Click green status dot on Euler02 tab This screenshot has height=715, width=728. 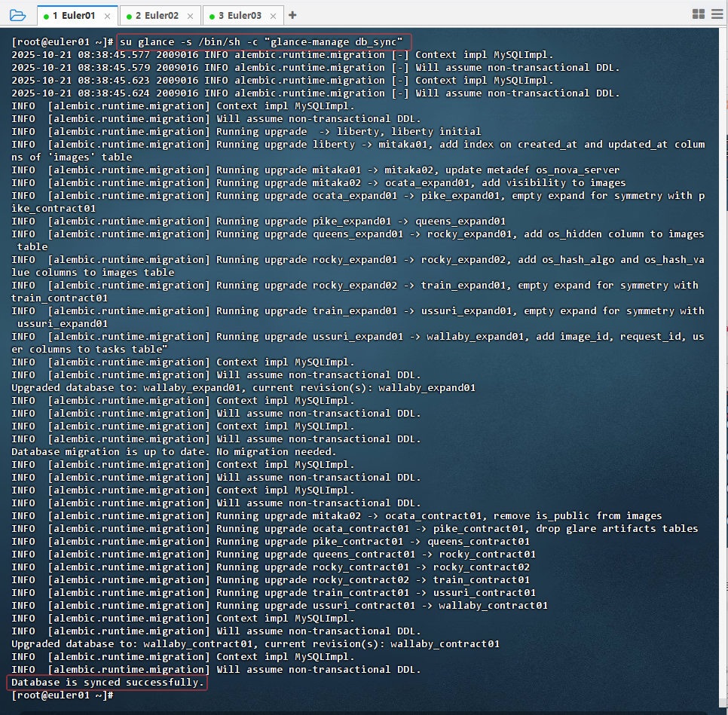click(129, 17)
